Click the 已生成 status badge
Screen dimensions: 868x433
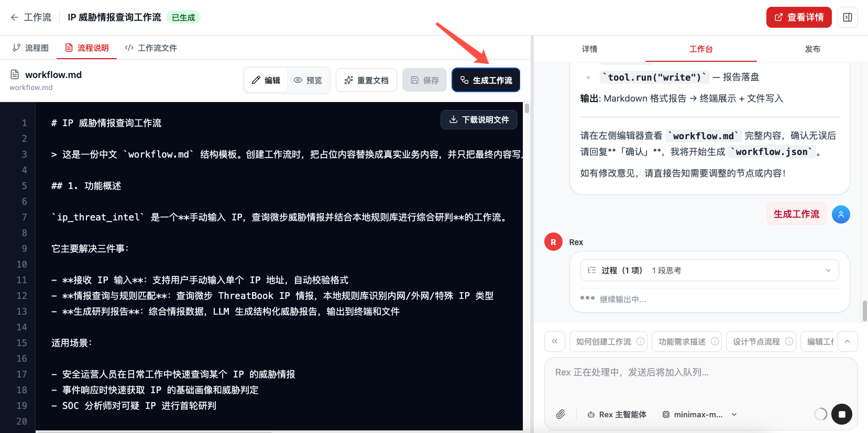coord(183,17)
